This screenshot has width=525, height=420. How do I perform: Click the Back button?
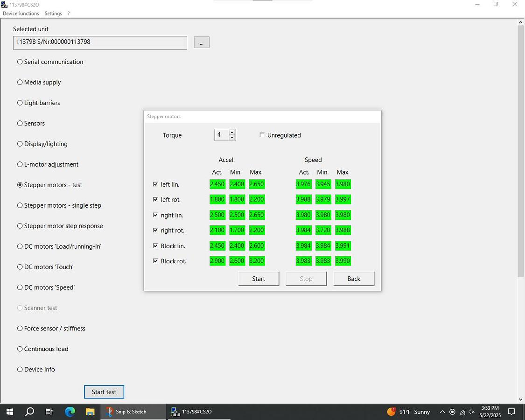[354, 279]
